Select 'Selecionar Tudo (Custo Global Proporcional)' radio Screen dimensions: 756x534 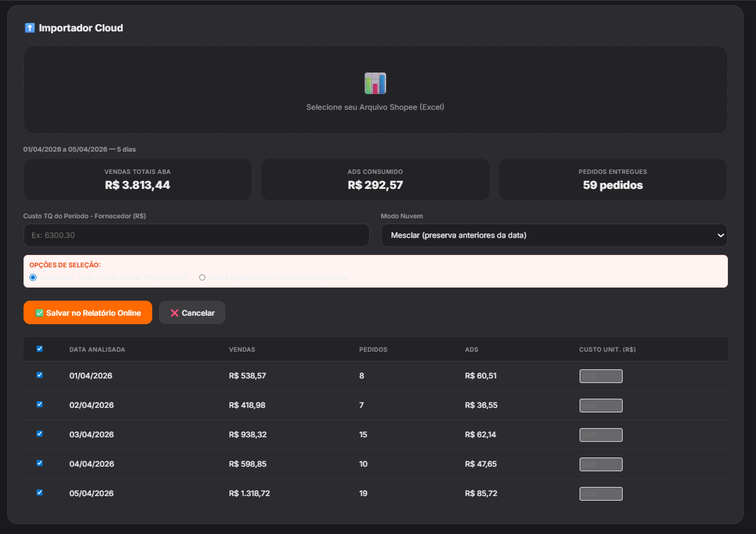point(33,277)
